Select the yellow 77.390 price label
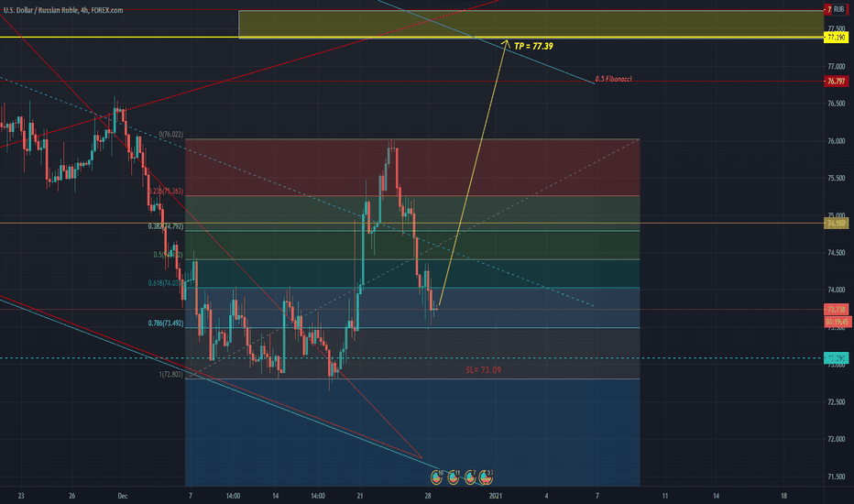Viewport: 854px width, 504px height. click(836, 37)
